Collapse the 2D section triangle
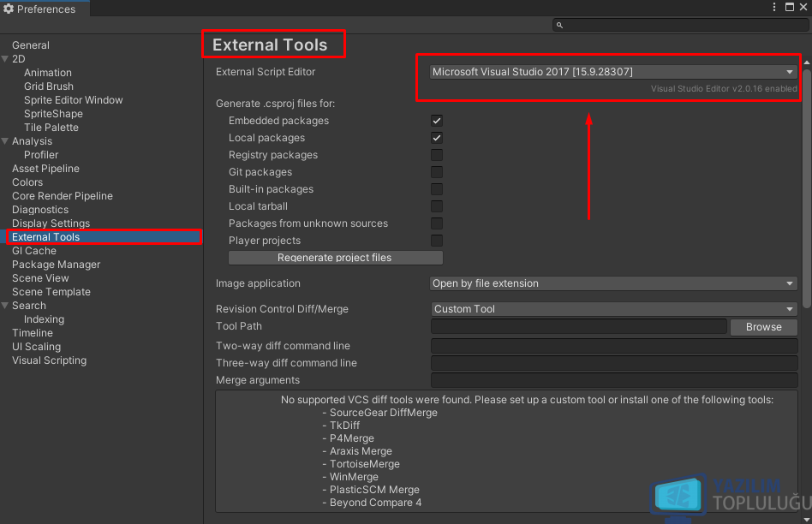This screenshot has height=524, width=812. tap(5, 59)
